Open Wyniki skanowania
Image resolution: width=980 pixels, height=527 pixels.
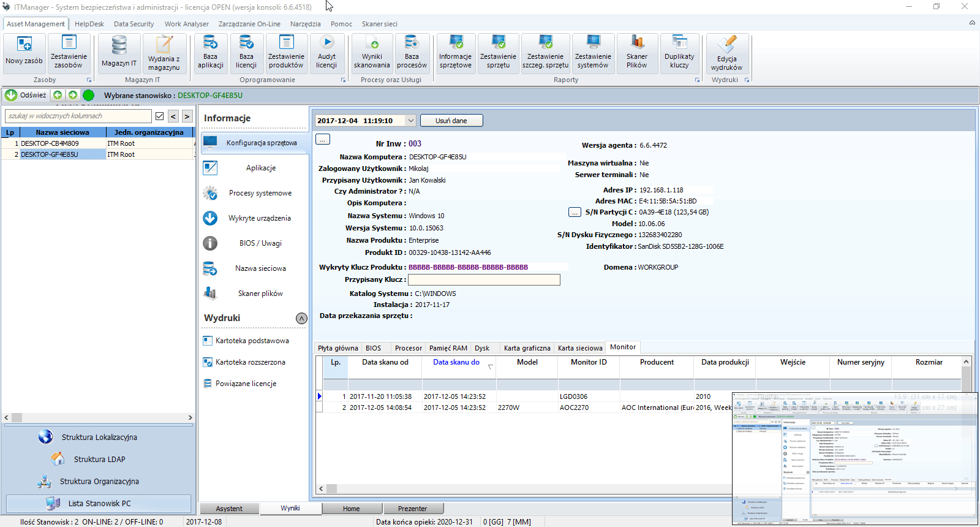pos(372,53)
